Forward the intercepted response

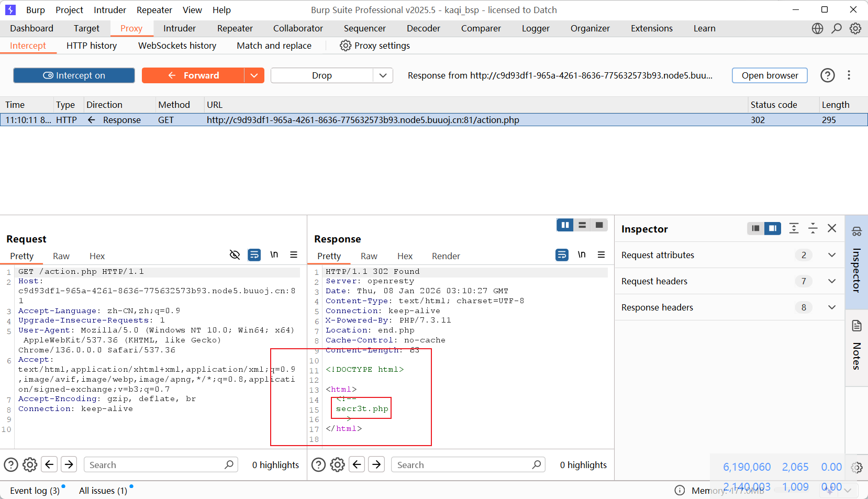pos(193,75)
